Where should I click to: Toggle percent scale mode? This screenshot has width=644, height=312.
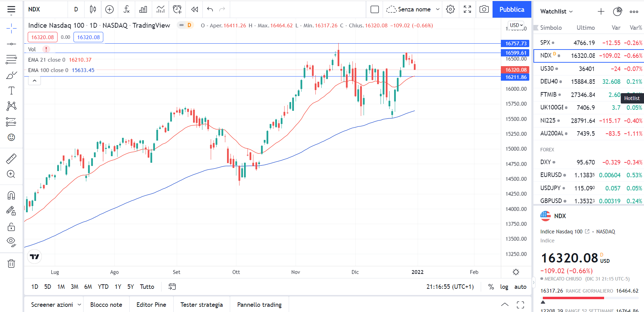pos(491,287)
